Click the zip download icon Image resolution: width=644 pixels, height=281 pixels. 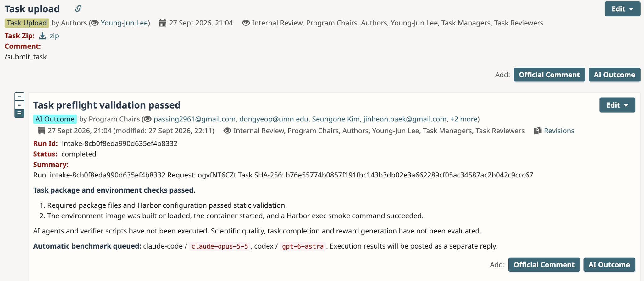(42, 36)
